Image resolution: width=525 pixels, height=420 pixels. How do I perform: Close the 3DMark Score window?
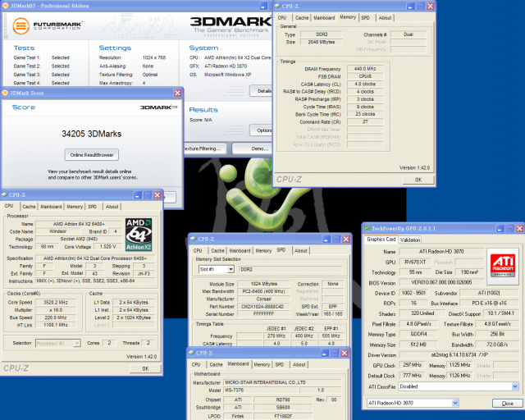[x=177, y=94]
